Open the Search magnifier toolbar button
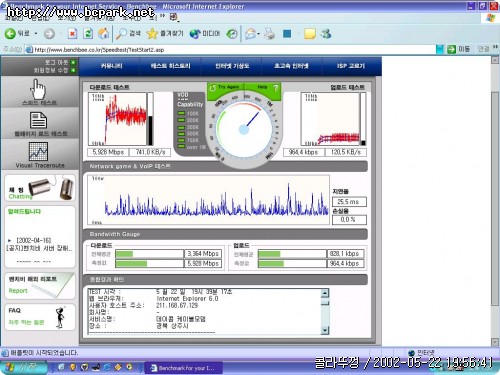This screenshot has height=375, width=500. pos(128,33)
